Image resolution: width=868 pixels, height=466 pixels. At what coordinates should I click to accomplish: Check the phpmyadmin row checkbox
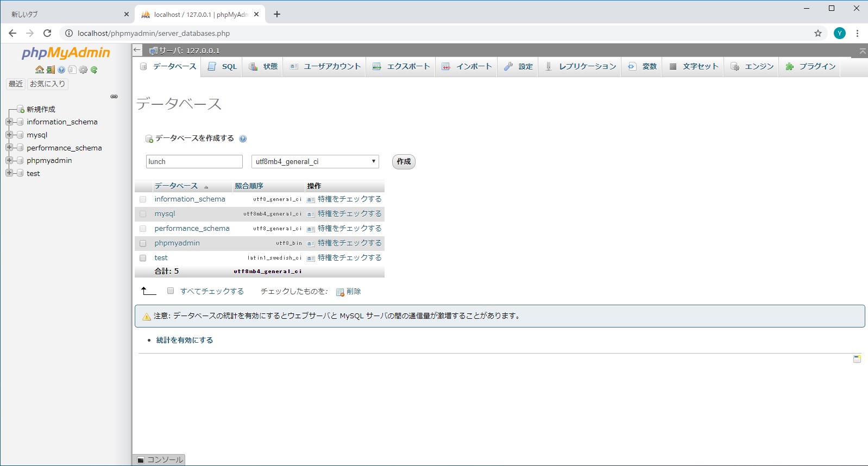(143, 243)
